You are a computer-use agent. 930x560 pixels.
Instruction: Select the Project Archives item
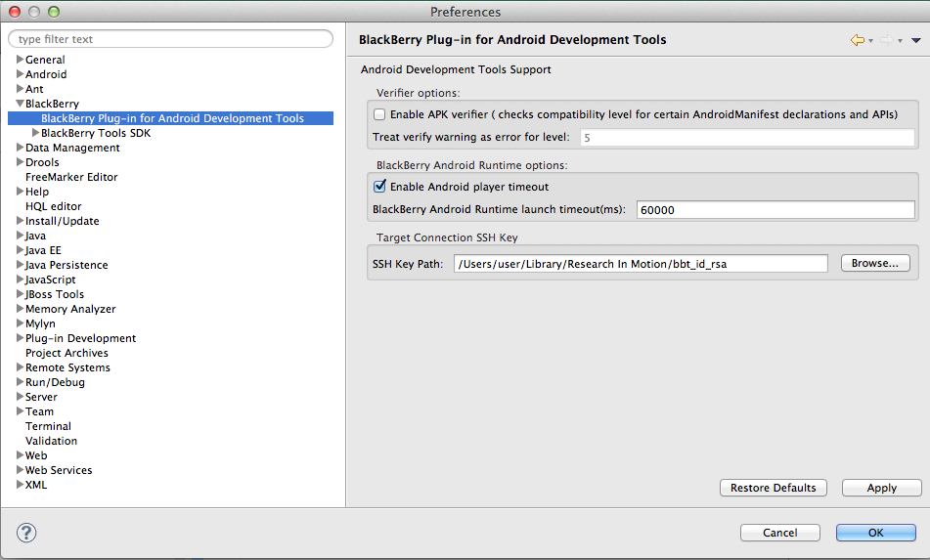[x=66, y=353]
